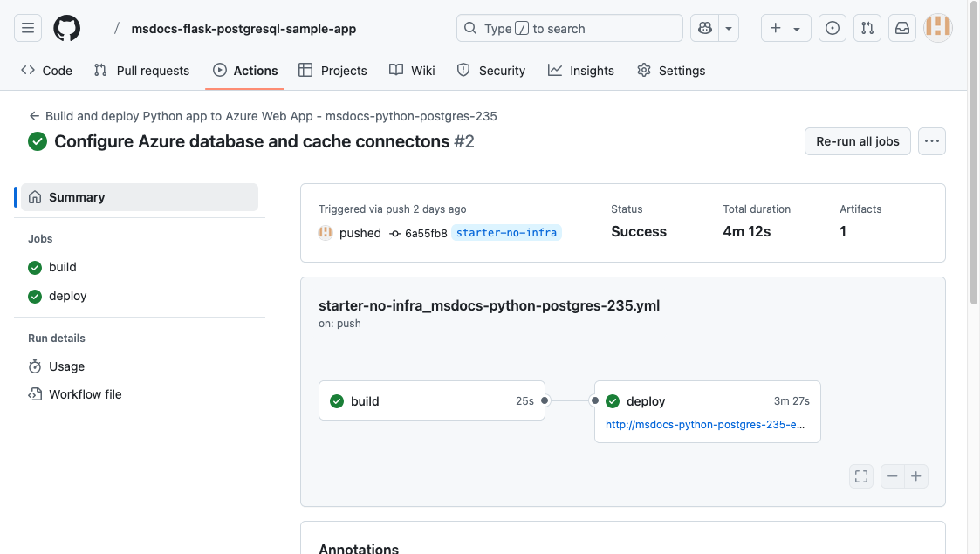This screenshot has height=554, width=980.
Task: View pull requests from the top header
Action: (867, 27)
